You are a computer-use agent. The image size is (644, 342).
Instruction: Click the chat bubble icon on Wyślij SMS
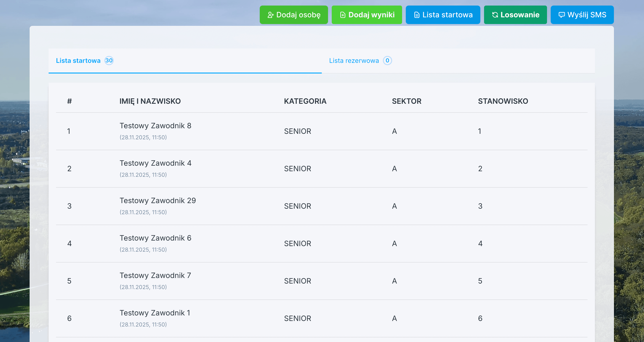(x=562, y=15)
